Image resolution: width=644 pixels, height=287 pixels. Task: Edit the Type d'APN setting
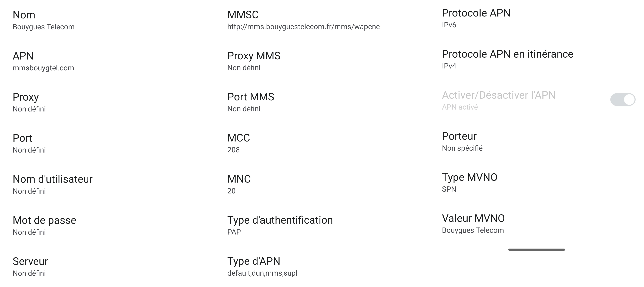(262, 266)
